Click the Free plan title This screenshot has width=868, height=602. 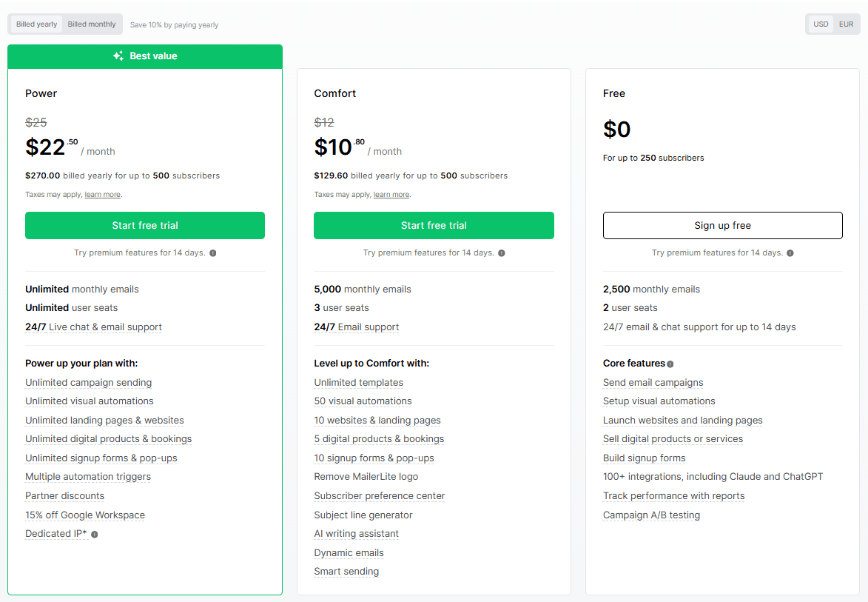(x=614, y=93)
